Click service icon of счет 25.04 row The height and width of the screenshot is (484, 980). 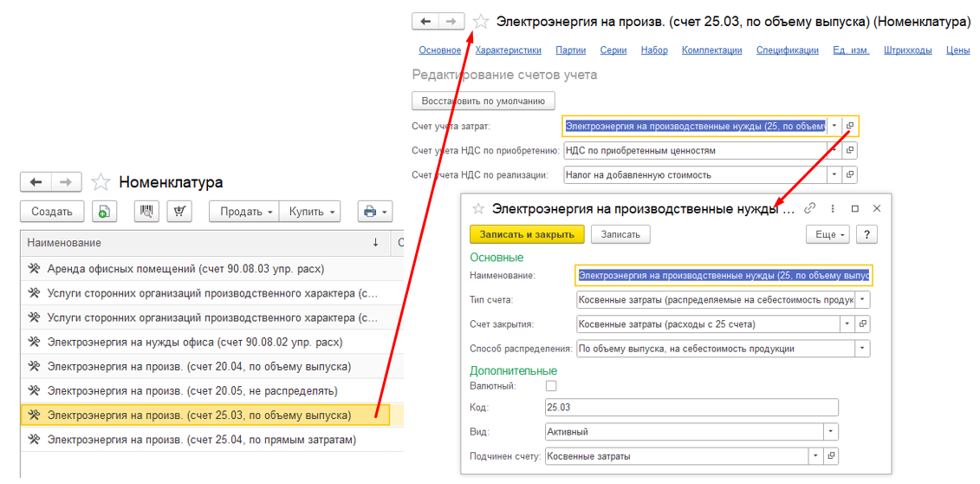point(35,440)
